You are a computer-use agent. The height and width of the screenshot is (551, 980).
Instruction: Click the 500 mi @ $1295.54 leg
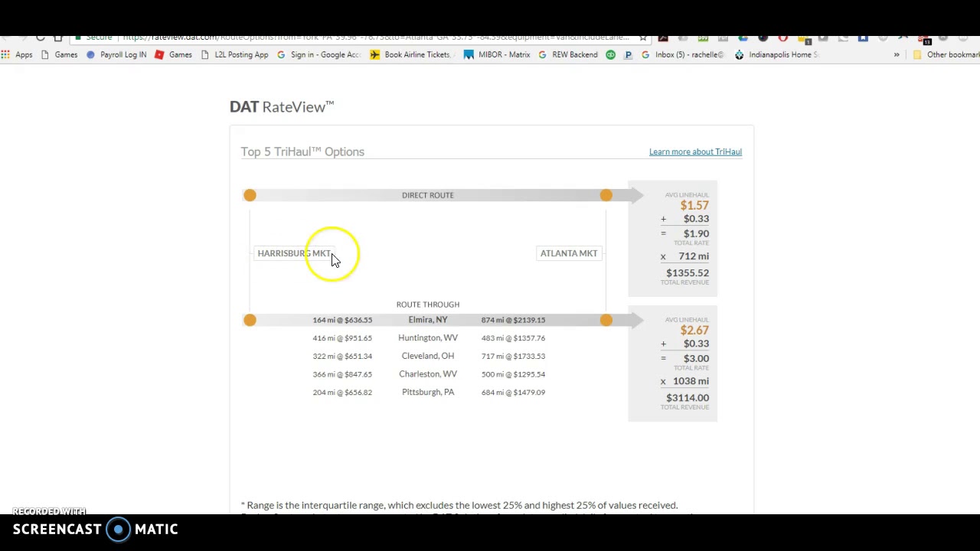(x=513, y=374)
